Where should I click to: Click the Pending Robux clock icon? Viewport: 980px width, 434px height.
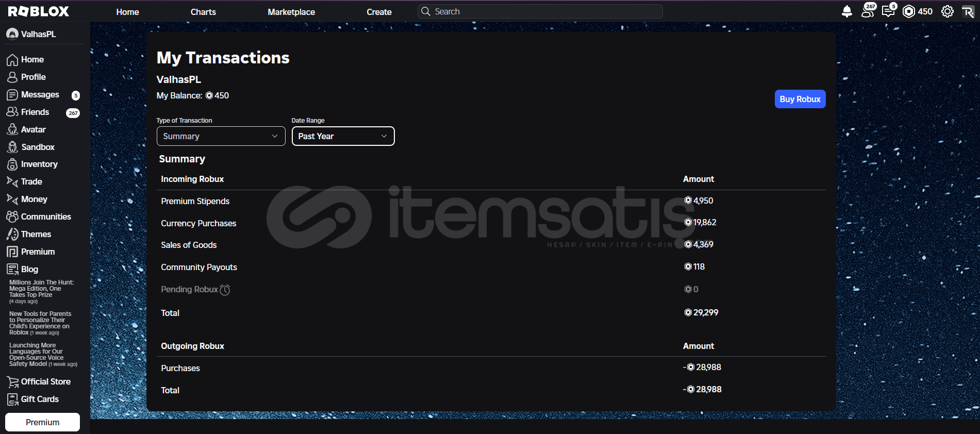click(225, 290)
